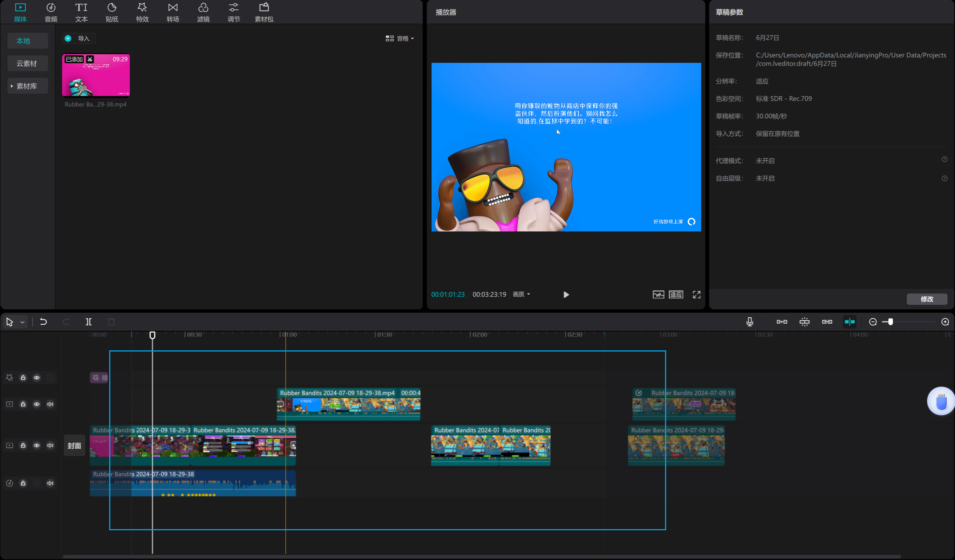Open the floating blue assistant icon

(x=941, y=401)
